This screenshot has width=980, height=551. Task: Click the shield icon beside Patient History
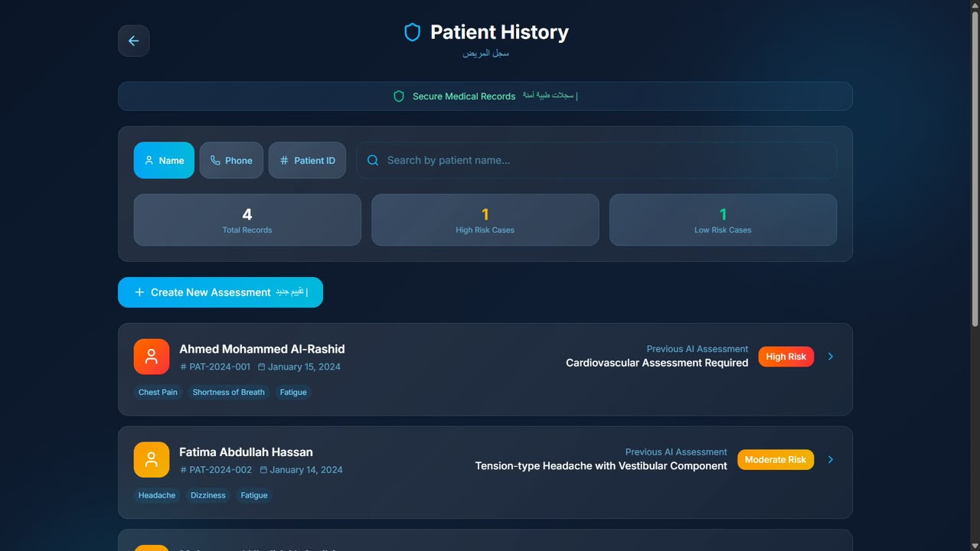(413, 32)
